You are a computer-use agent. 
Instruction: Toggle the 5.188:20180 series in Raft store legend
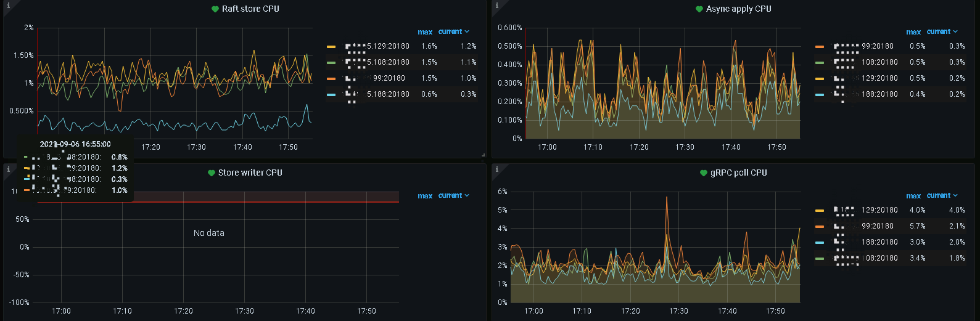point(388,94)
